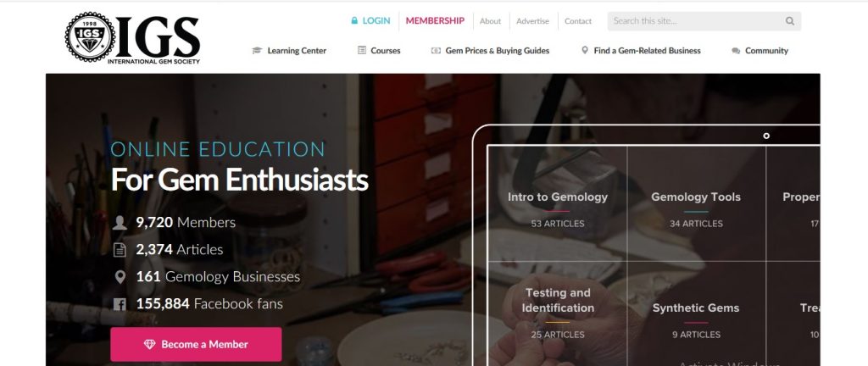Click the lock icon beside LOGIN
Screen dimensions: 868x366
click(354, 20)
